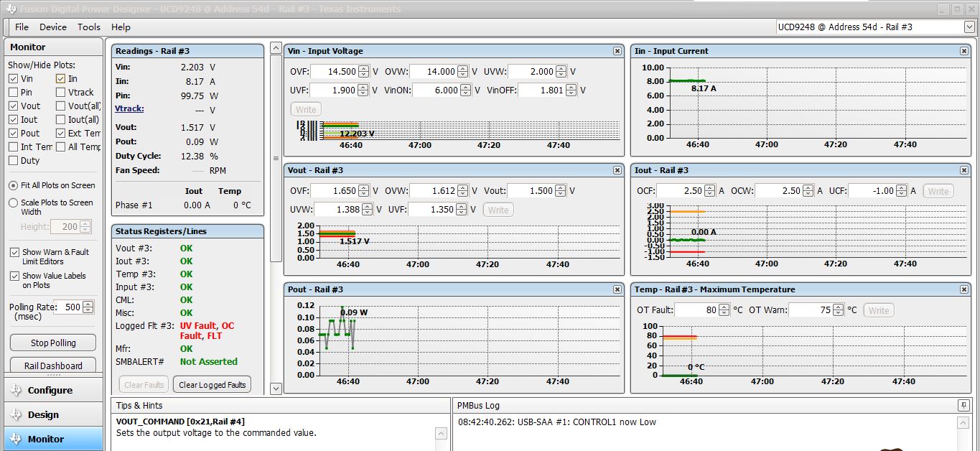Open the File menu
This screenshot has height=451, width=980.
[x=22, y=27]
